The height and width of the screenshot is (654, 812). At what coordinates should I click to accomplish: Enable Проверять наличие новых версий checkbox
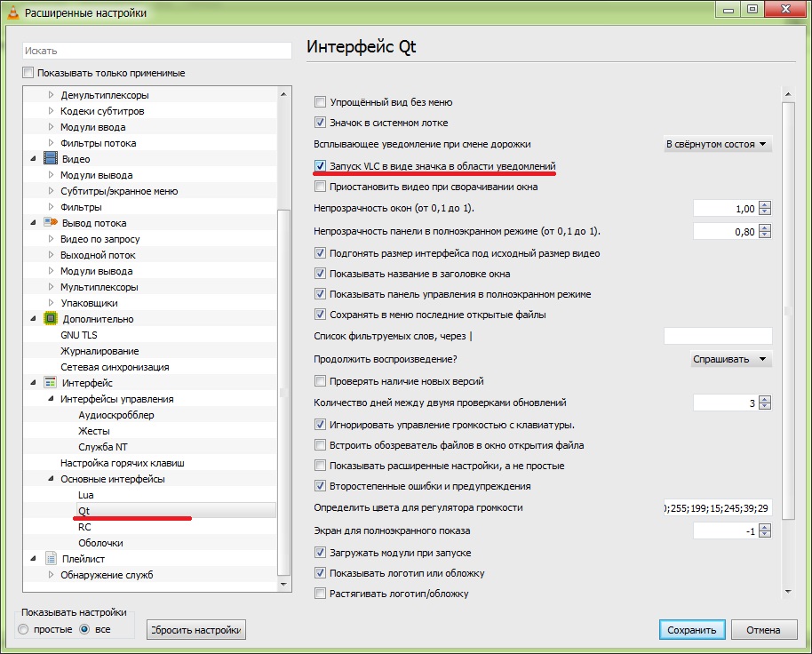(x=320, y=381)
